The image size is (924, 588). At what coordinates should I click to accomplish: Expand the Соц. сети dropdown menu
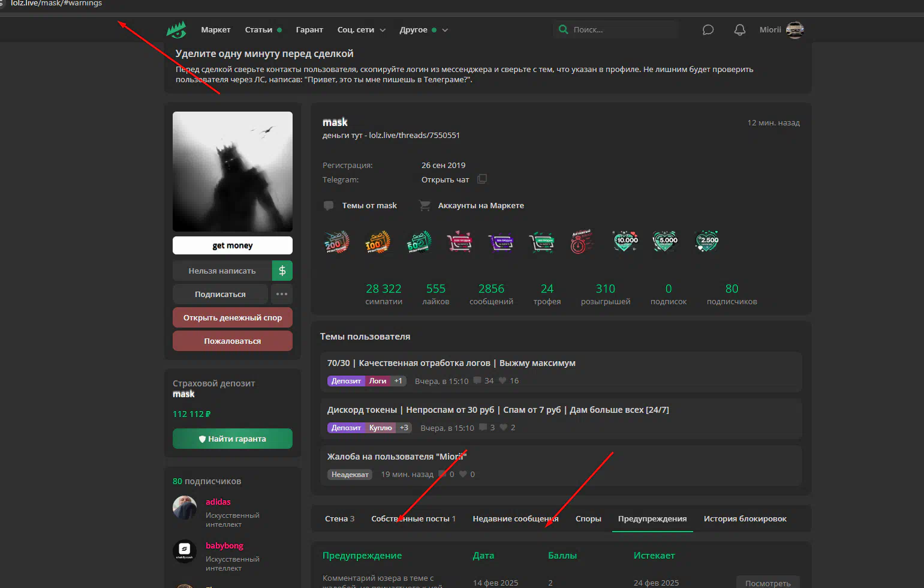click(x=362, y=29)
